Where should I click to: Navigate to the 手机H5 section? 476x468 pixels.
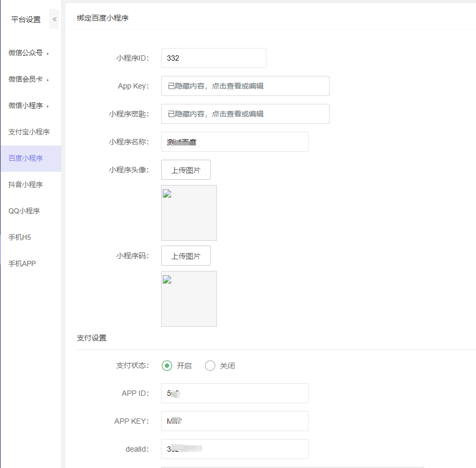coord(20,238)
